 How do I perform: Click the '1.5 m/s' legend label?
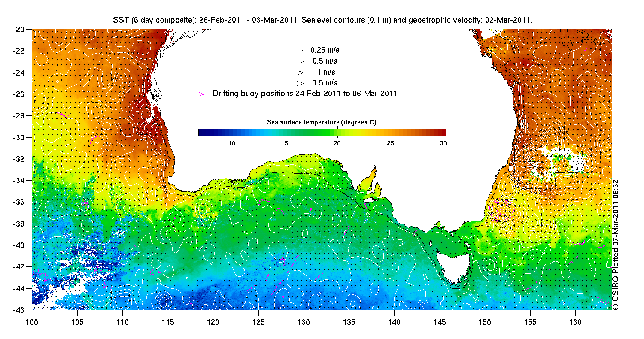(325, 83)
